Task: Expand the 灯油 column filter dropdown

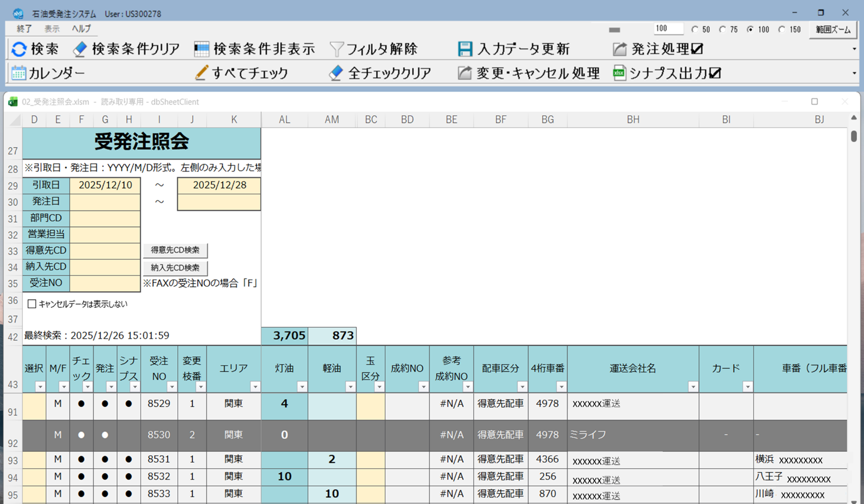Action: [302, 387]
